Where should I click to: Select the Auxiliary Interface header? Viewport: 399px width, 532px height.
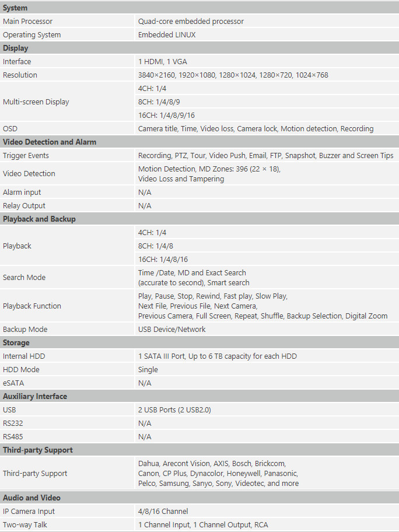[199, 396]
